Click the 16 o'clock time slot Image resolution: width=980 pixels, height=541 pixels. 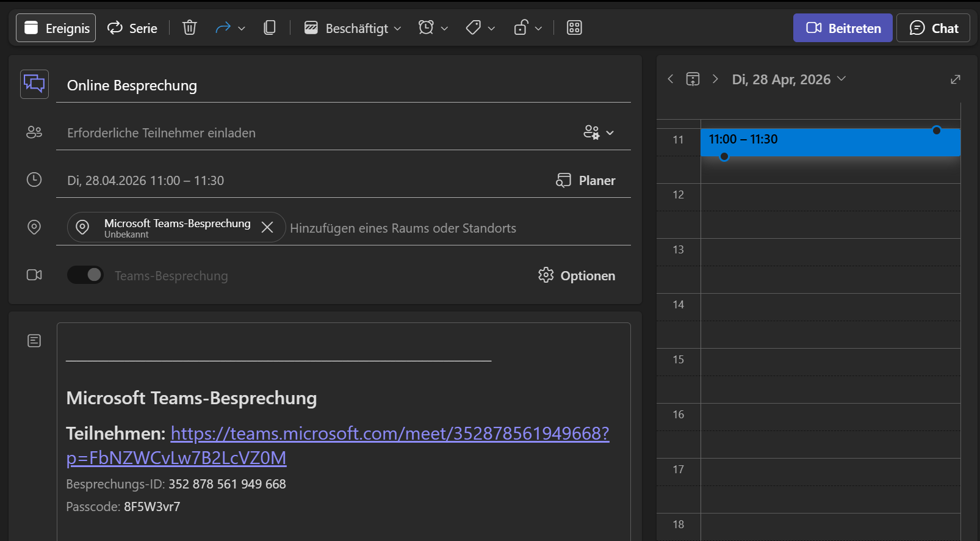830,417
